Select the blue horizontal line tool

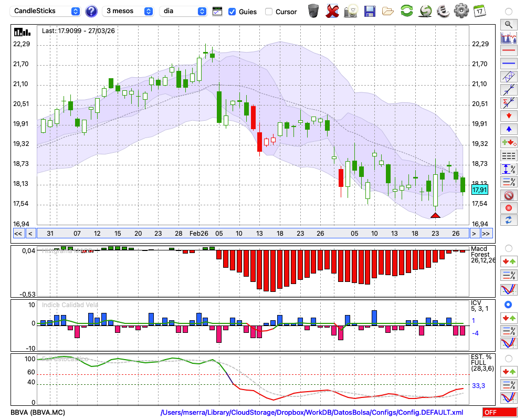(509, 64)
